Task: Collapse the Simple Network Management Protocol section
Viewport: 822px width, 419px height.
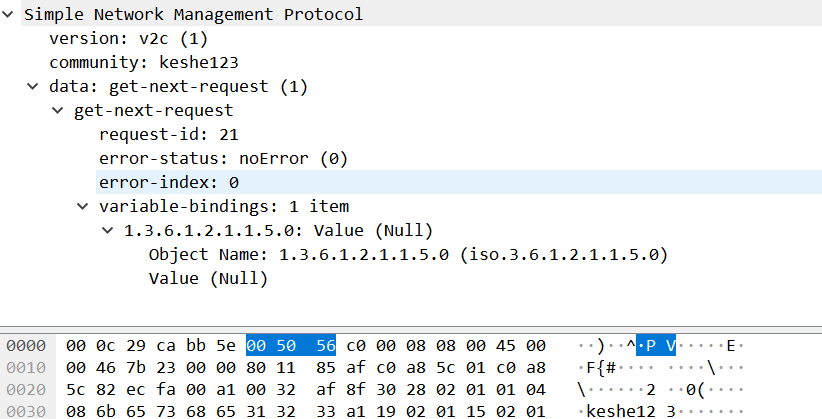Action: pyautogui.click(x=10, y=15)
